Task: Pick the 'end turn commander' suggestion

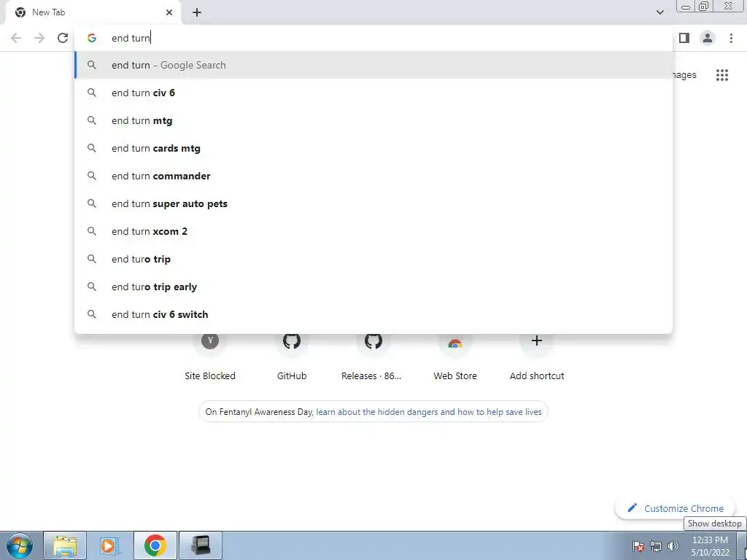Action: [373, 176]
